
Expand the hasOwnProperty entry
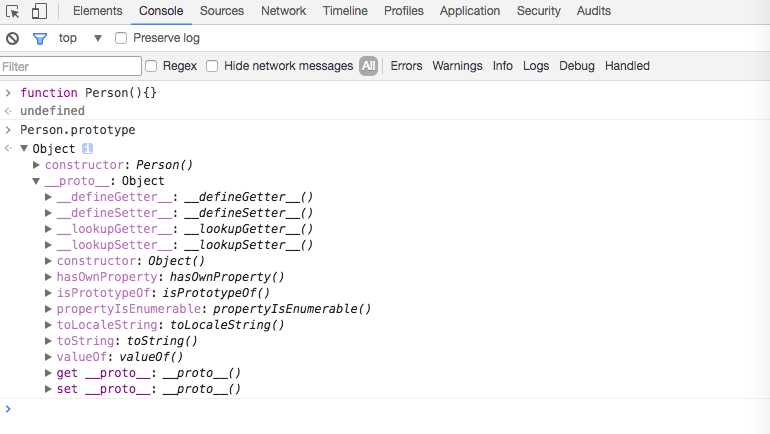tap(49, 277)
